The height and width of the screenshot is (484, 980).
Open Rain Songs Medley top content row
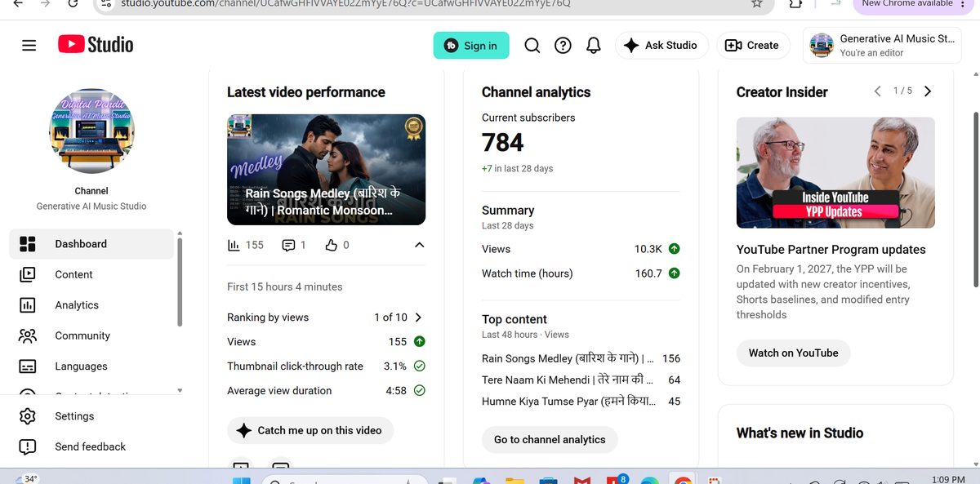tap(581, 358)
